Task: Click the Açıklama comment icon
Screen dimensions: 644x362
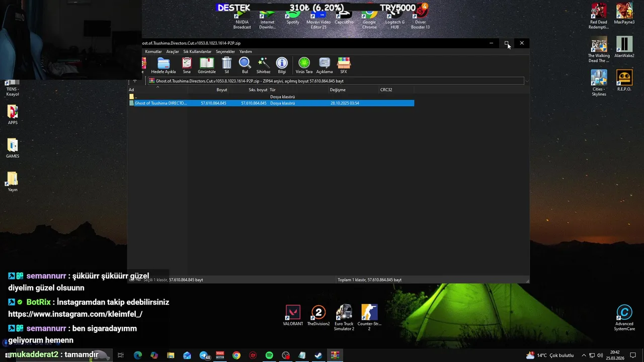Action: tap(325, 65)
